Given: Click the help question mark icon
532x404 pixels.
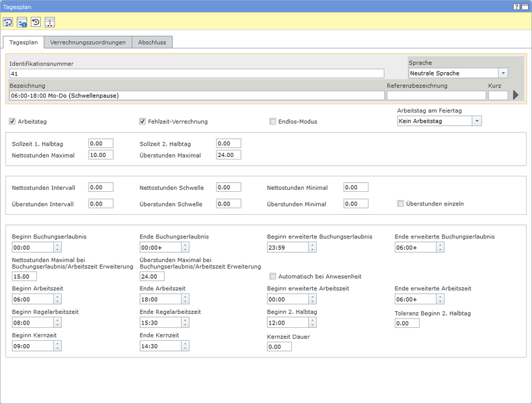Looking at the screenshot, I should (516, 5).
